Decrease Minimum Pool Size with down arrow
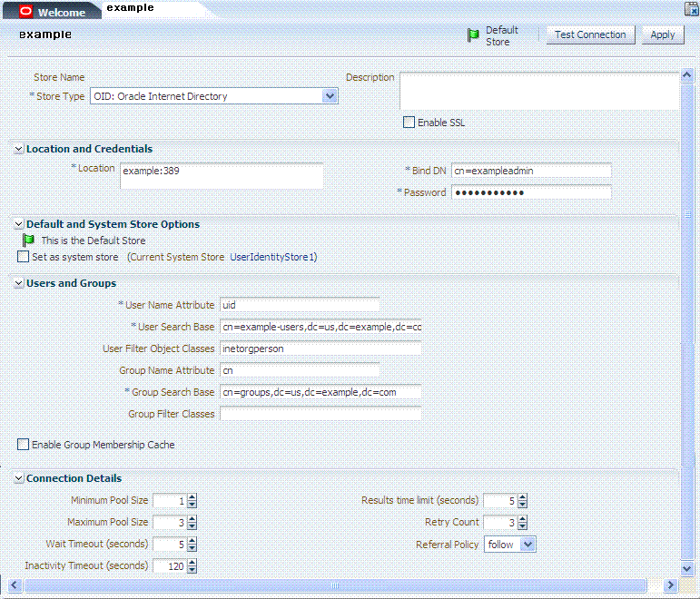Viewport: 700px width, 599px height. [x=192, y=505]
